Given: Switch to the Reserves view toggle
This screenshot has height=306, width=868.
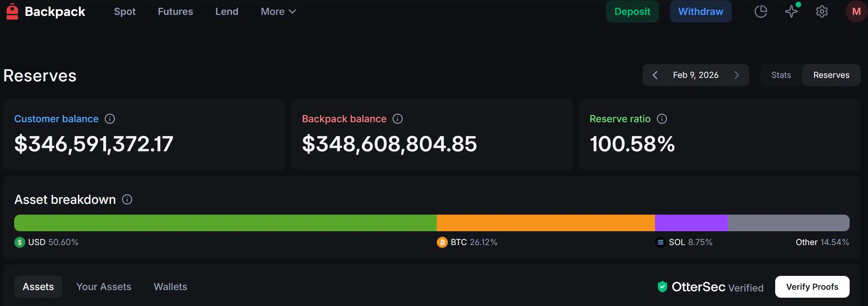Looking at the screenshot, I should [x=831, y=75].
